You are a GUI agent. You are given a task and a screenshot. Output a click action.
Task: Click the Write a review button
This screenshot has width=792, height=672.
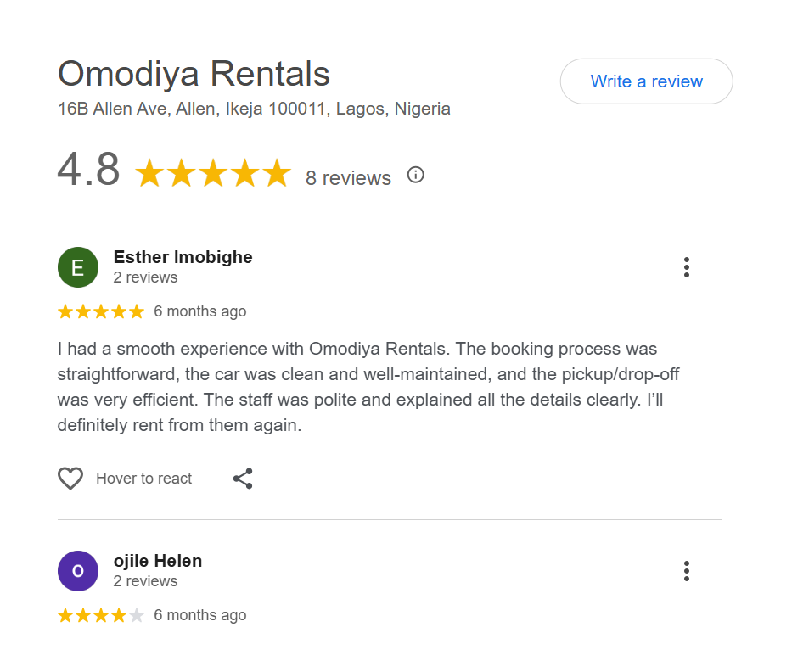click(646, 81)
